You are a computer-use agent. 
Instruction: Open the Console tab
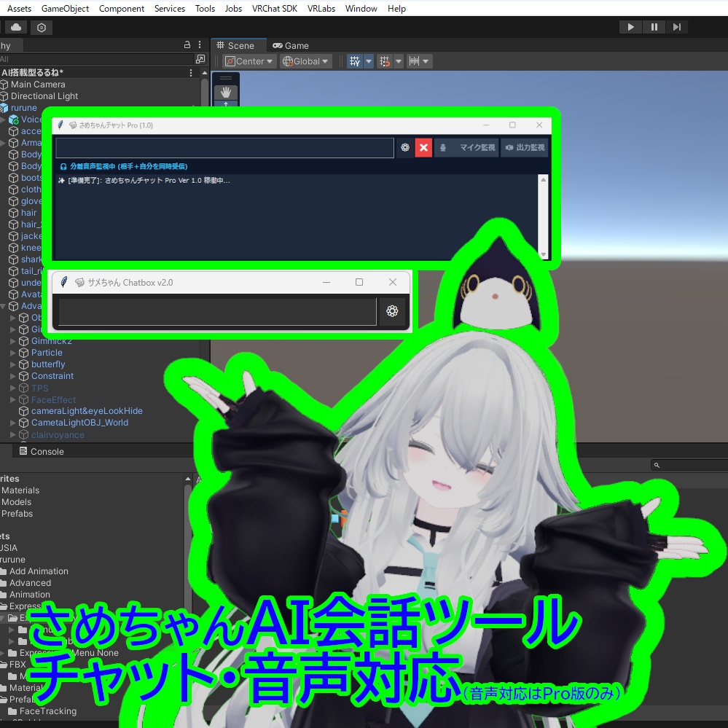tap(42, 451)
